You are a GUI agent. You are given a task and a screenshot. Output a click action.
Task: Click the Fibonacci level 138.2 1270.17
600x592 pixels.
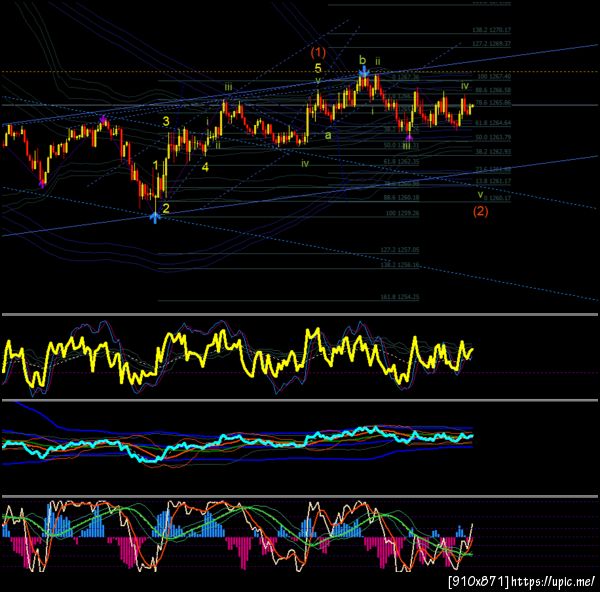pyautogui.click(x=492, y=29)
